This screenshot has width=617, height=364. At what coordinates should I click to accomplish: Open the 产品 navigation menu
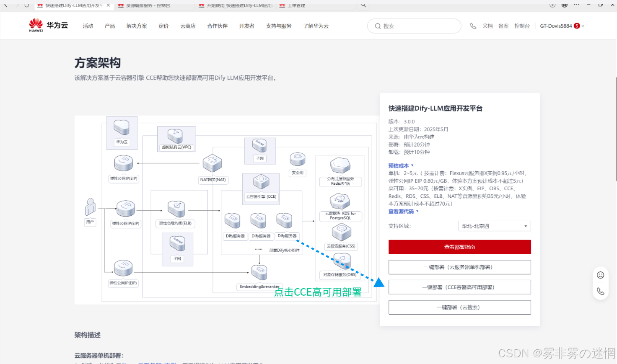coord(110,26)
